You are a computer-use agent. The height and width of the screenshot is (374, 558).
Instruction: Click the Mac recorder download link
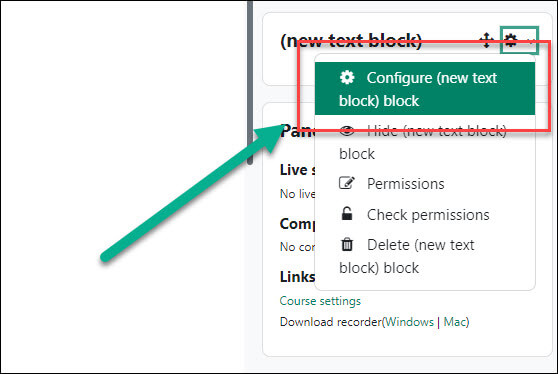click(455, 322)
